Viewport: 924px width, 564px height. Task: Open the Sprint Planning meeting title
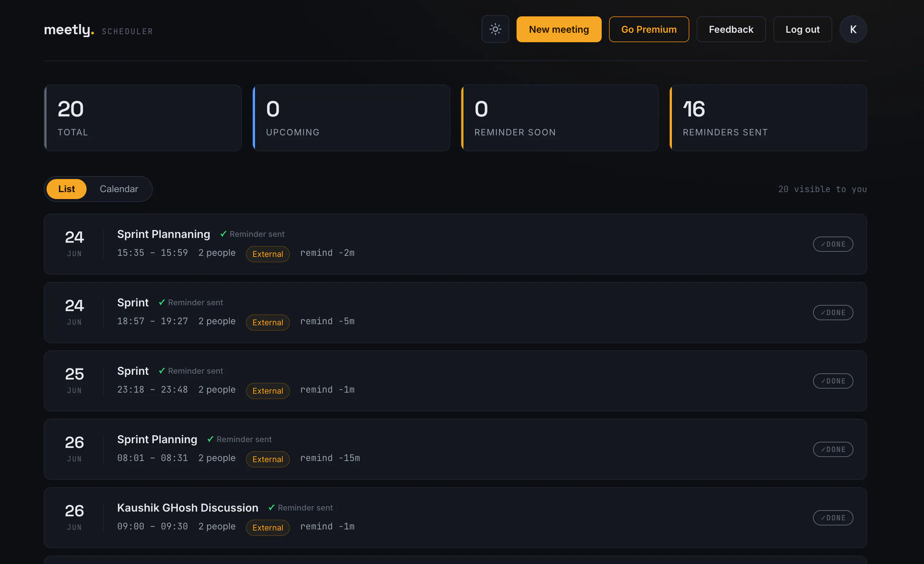click(x=157, y=440)
